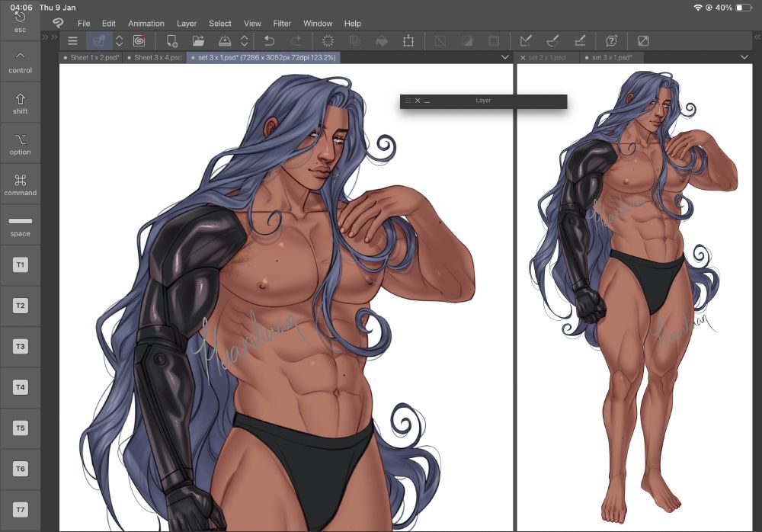The width and height of the screenshot is (762, 532).
Task: Open the Animation menu
Action: pyautogui.click(x=146, y=24)
